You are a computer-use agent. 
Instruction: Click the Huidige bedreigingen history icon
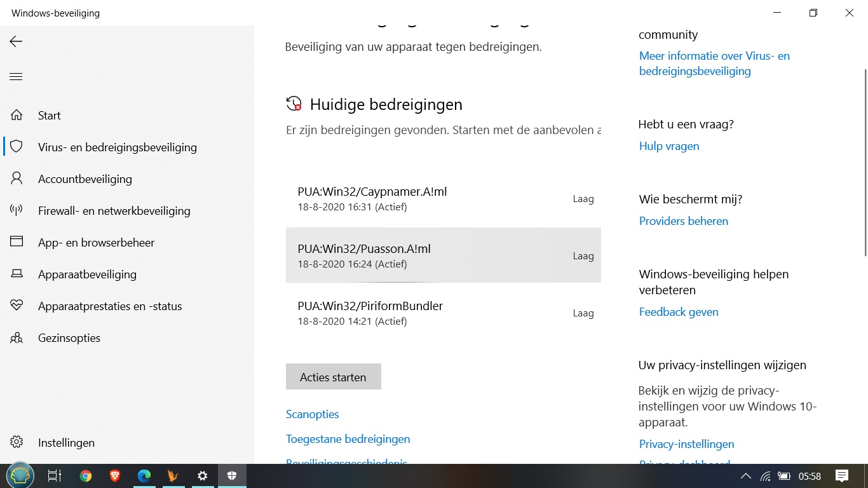coord(294,104)
